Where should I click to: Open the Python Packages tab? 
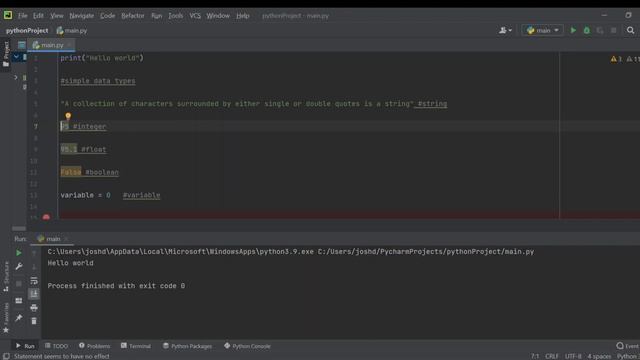pos(187,346)
